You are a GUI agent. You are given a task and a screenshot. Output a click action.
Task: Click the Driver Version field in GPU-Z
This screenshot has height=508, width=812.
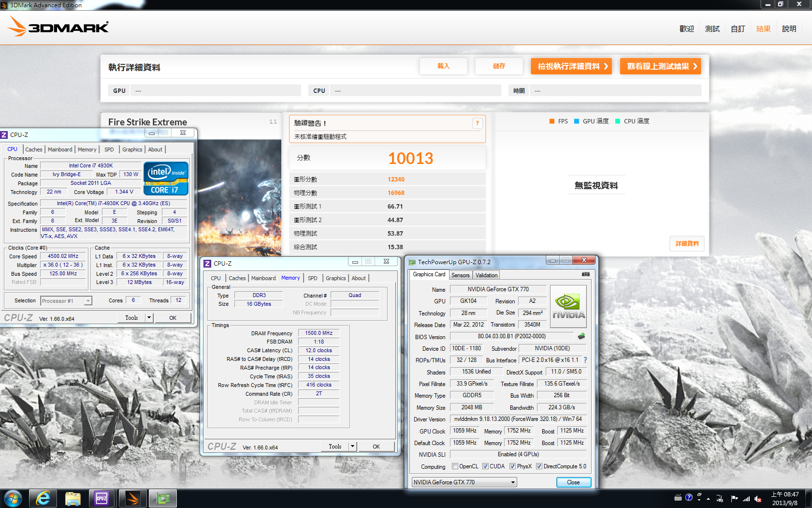(518, 419)
